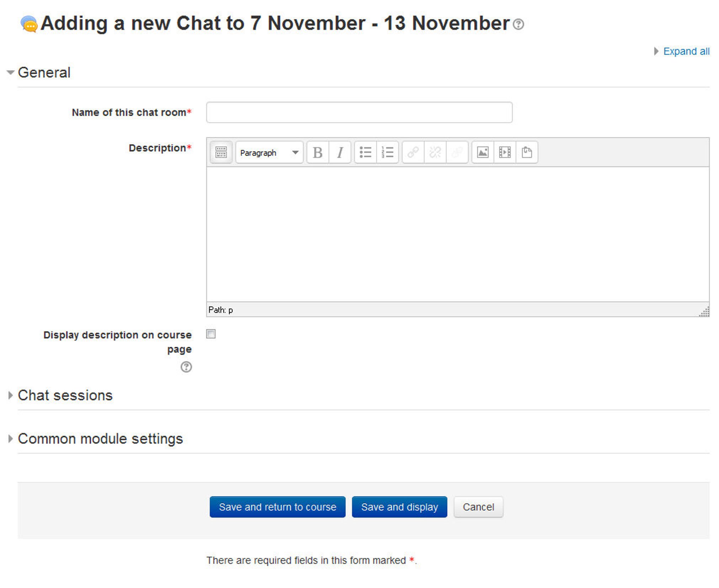This screenshot has height=588, width=719.
Task: Apply italic formatting in the Description editor
Action: [x=339, y=152]
